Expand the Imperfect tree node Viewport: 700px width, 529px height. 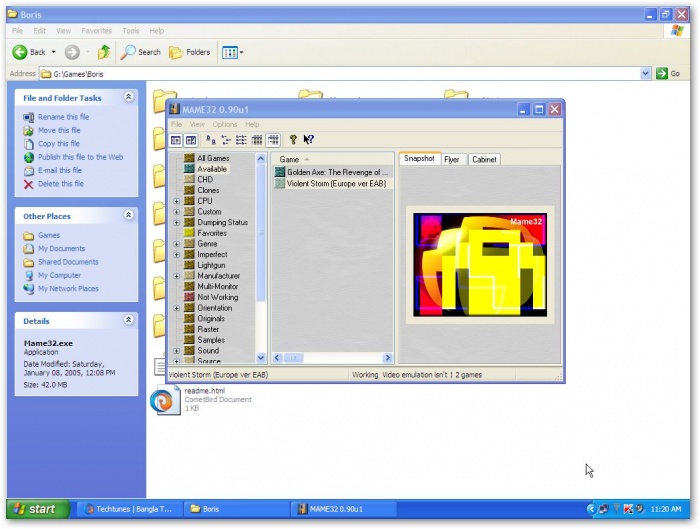tap(177, 255)
